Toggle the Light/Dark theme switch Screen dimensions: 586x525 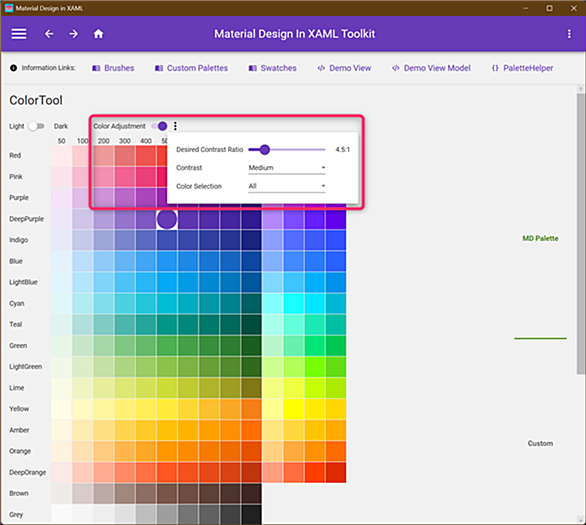tap(36, 126)
